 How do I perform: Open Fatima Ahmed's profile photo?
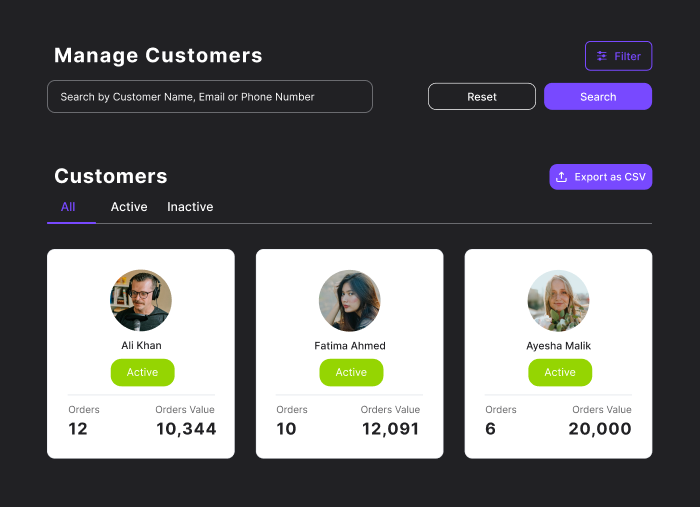click(x=350, y=301)
